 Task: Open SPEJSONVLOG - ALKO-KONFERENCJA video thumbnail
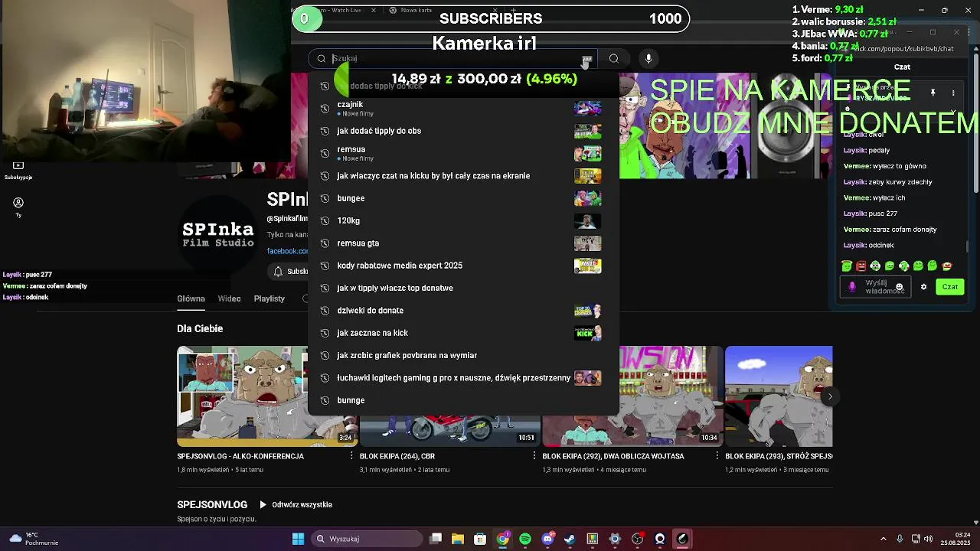coord(267,396)
